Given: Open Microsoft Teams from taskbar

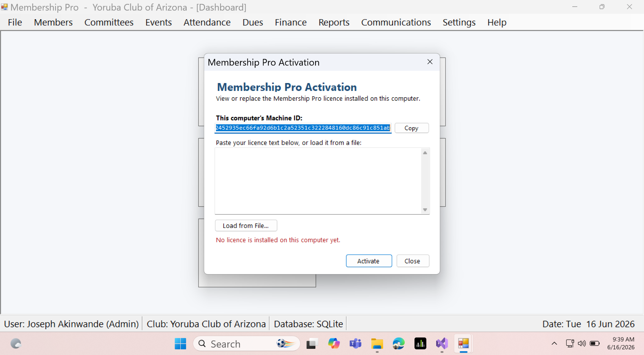Looking at the screenshot, I should coord(355,344).
